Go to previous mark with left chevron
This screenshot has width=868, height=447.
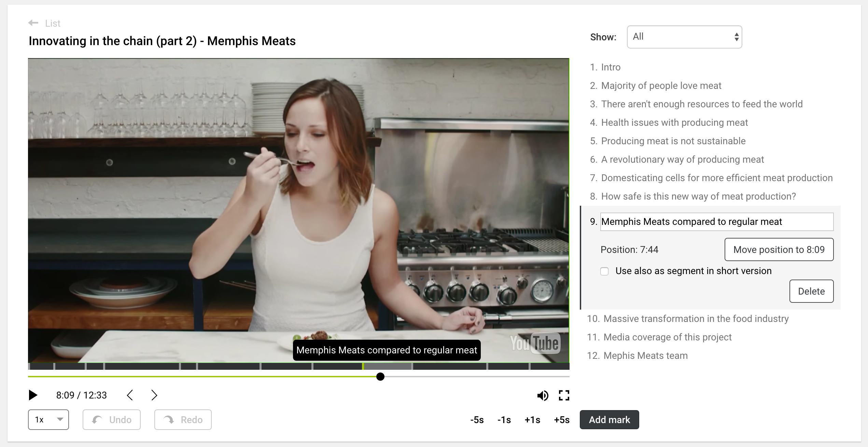130,395
